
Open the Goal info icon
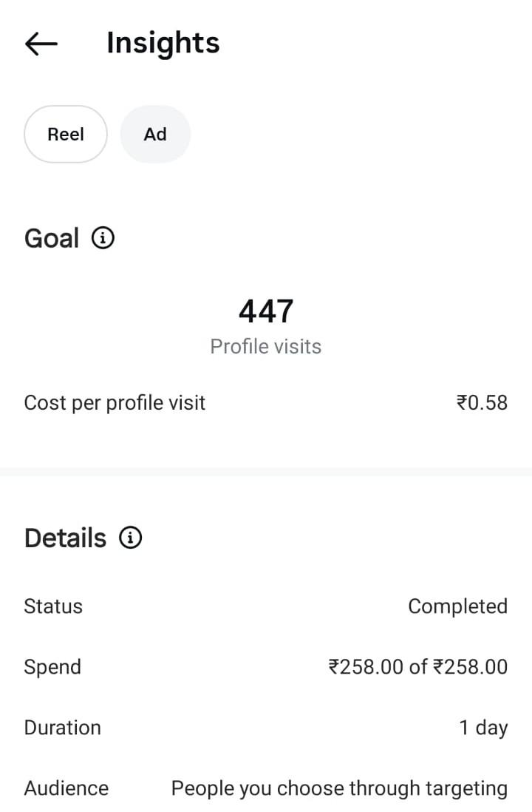pyautogui.click(x=103, y=238)
